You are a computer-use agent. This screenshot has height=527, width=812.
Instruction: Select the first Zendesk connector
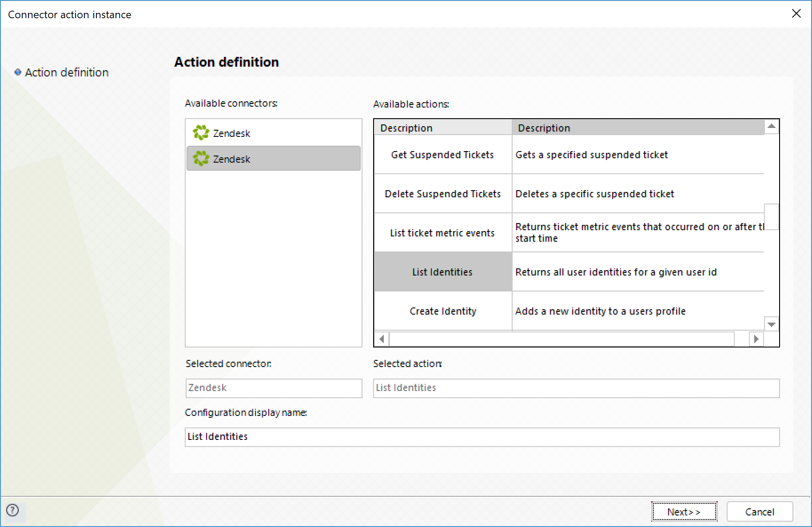pos(273,133)
